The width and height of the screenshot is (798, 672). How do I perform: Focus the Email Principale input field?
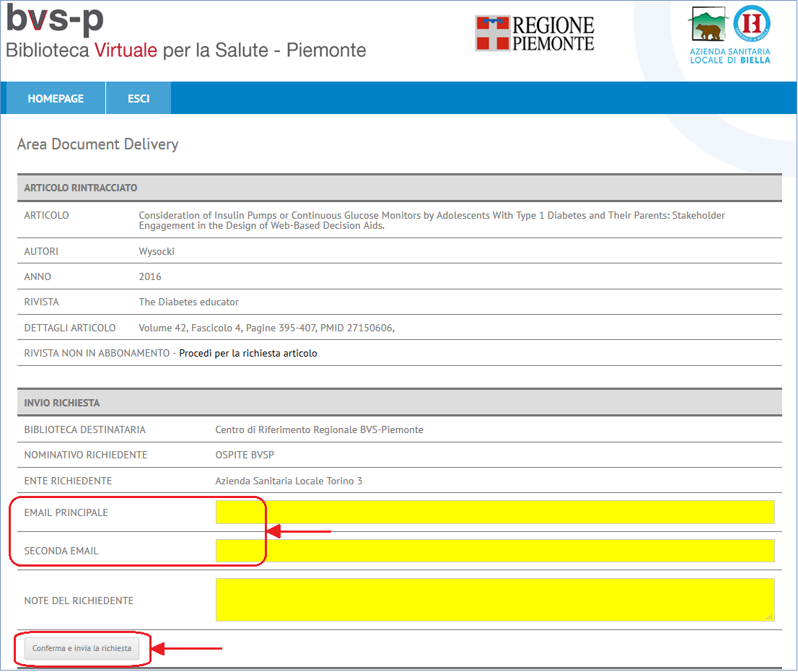[x=495, y=512]
